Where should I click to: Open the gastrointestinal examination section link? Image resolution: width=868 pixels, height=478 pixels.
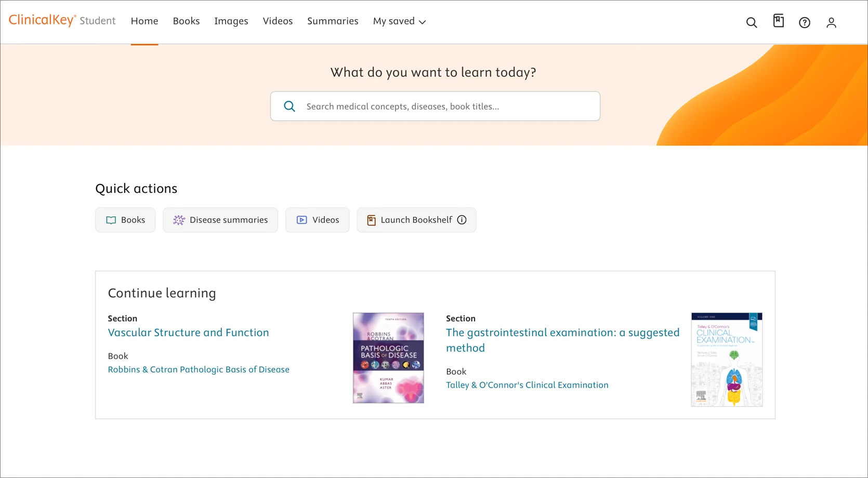click(563, 340)
